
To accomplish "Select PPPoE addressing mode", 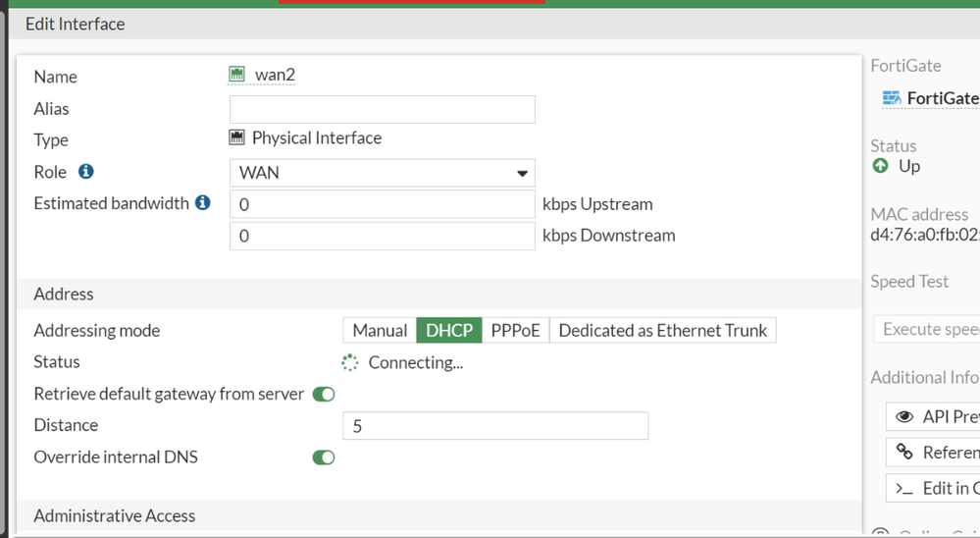I will point(516,331).
